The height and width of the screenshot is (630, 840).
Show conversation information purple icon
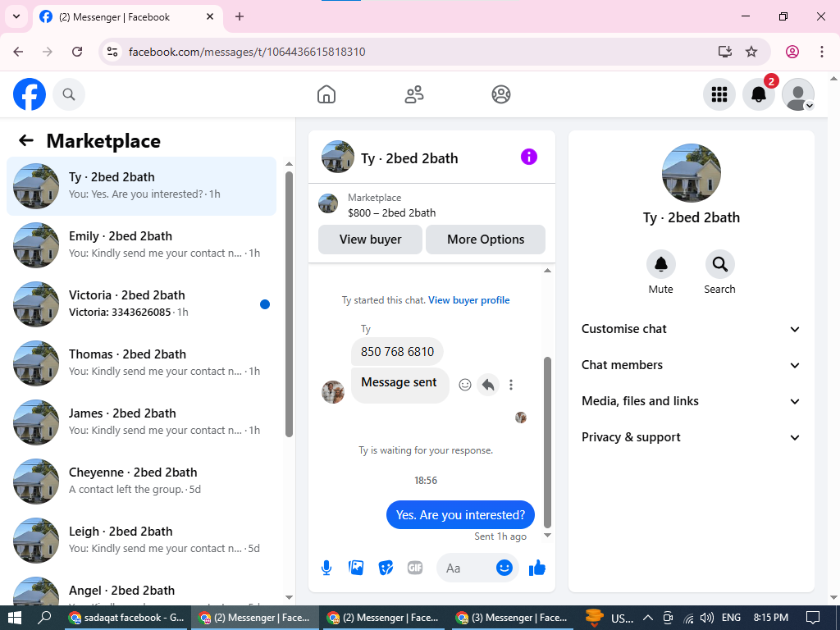529,157
